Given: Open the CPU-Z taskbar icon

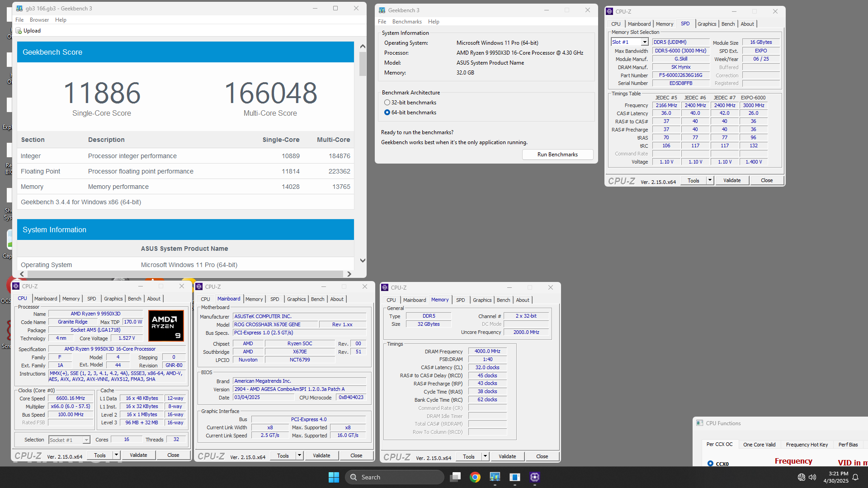Looking at the screenshot, I should [x=535, y=477].
